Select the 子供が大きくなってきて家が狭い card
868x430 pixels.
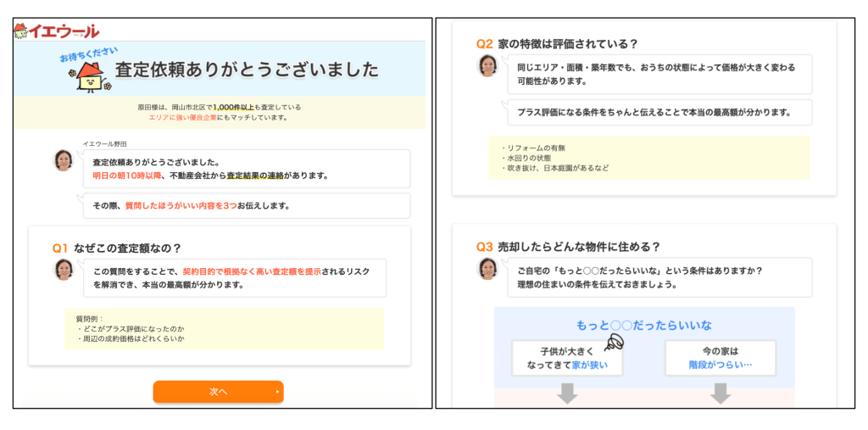[x=567, y=358]
